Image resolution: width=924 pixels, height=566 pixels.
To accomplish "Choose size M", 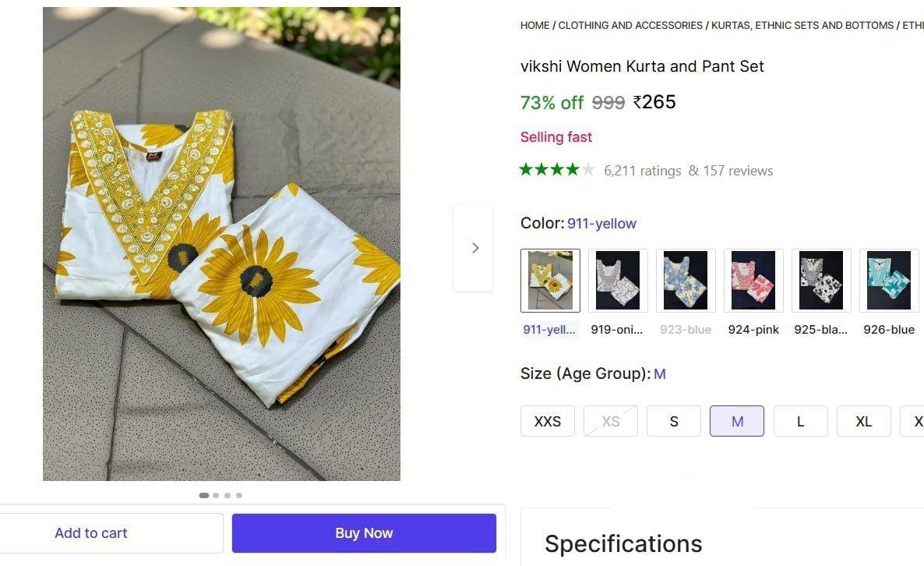I will tap(737, 421).
